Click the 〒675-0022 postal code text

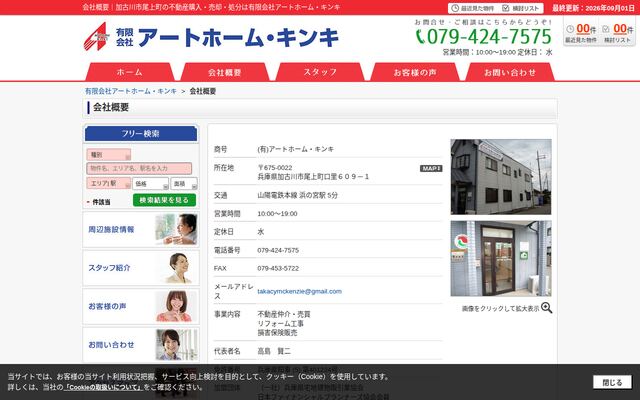point(275,168)
